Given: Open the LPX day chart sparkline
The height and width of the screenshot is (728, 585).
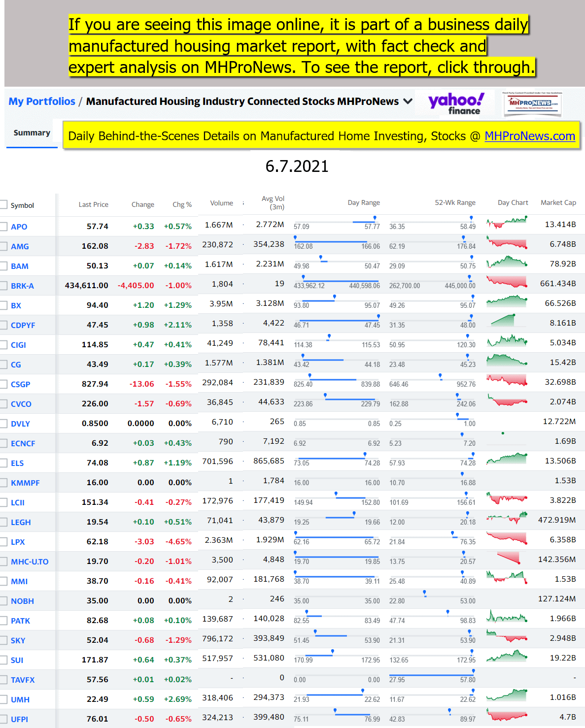Looking at the screenshot, I should (x=507, y=538).
